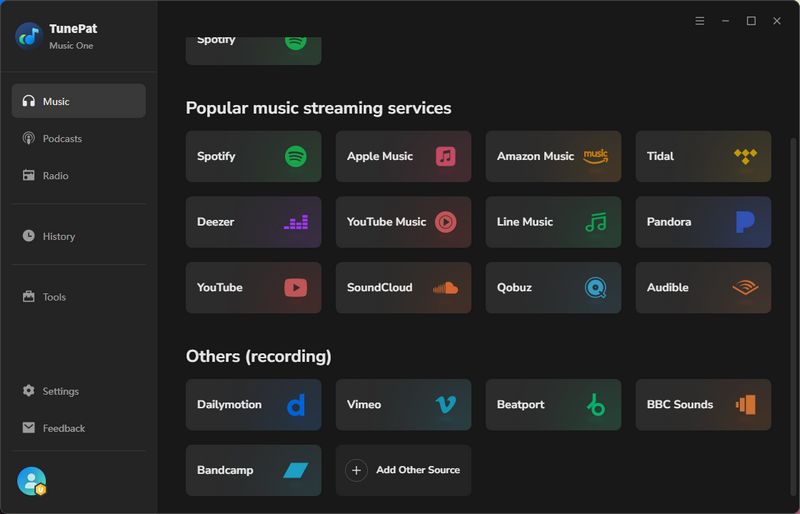Choose the Qobuz service card
Screen dimensions: 800x514
554,288
